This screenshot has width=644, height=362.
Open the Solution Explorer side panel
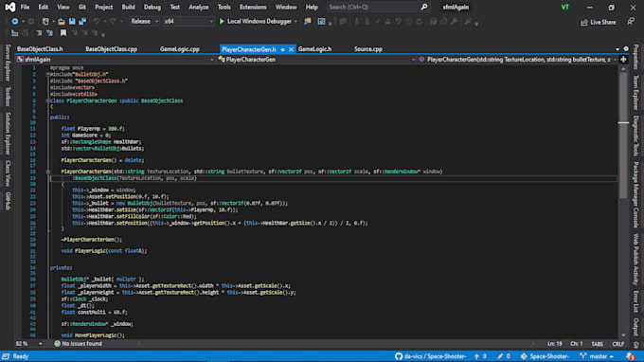click(8, 134)
